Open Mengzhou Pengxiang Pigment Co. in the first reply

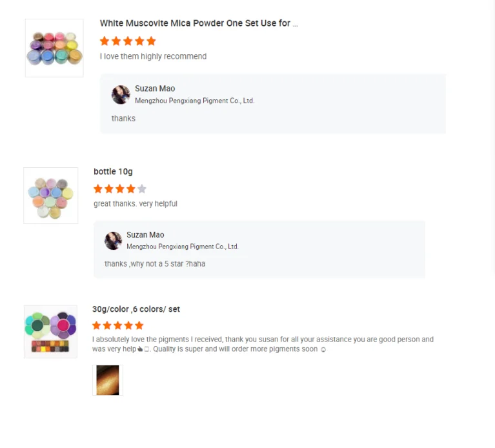point(195,101)
